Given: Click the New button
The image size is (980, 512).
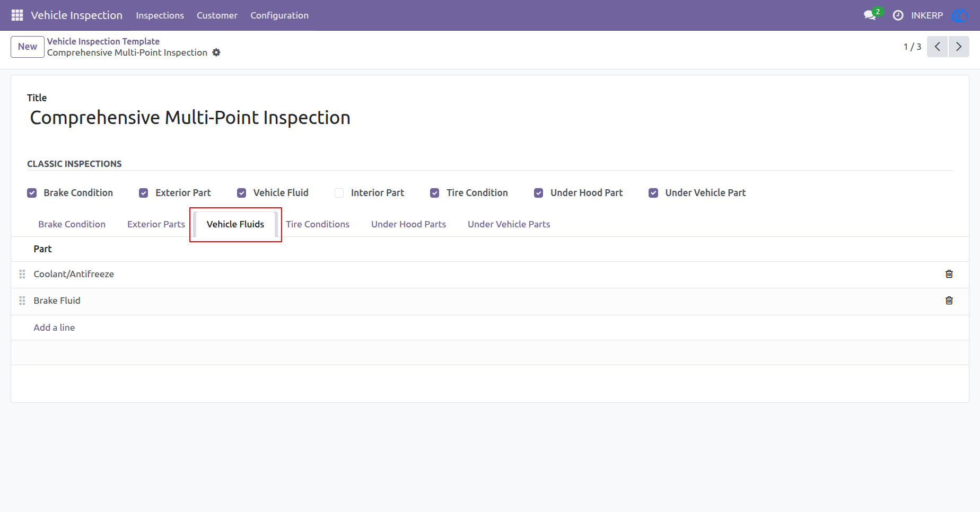Looking at the screenshot, I should [x=28, y=47].
